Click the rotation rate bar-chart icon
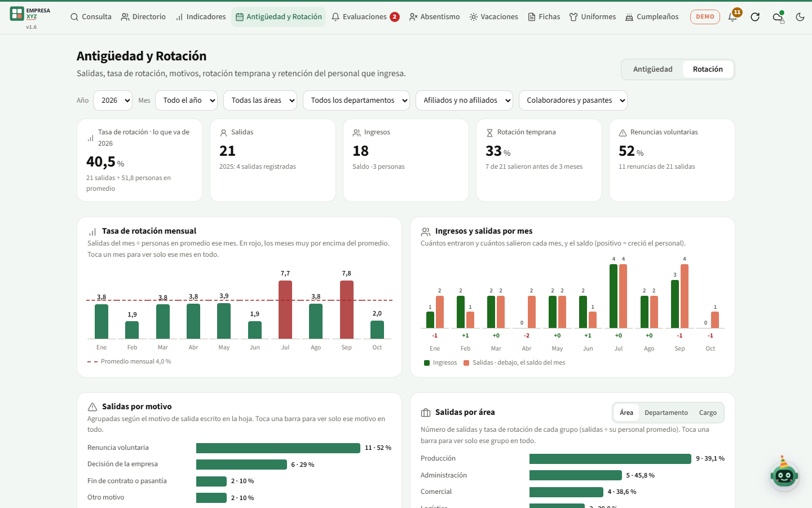This screenshot has height=508, width=812. pyautogui.click(x=90, y=138)
